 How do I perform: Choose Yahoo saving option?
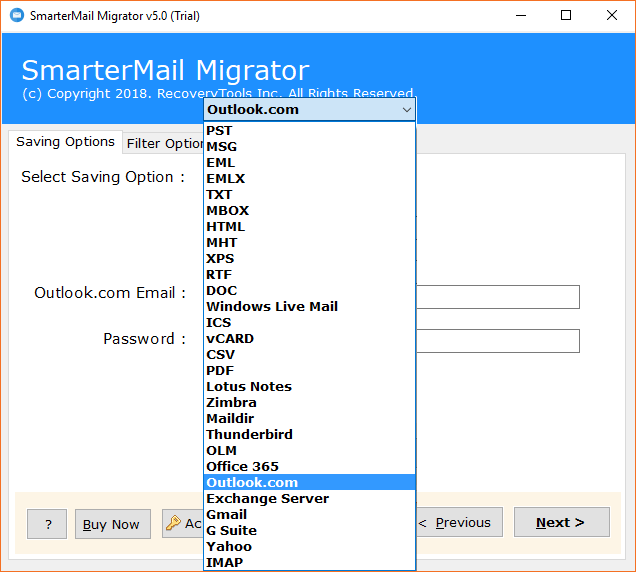click(x=309, y=546)
